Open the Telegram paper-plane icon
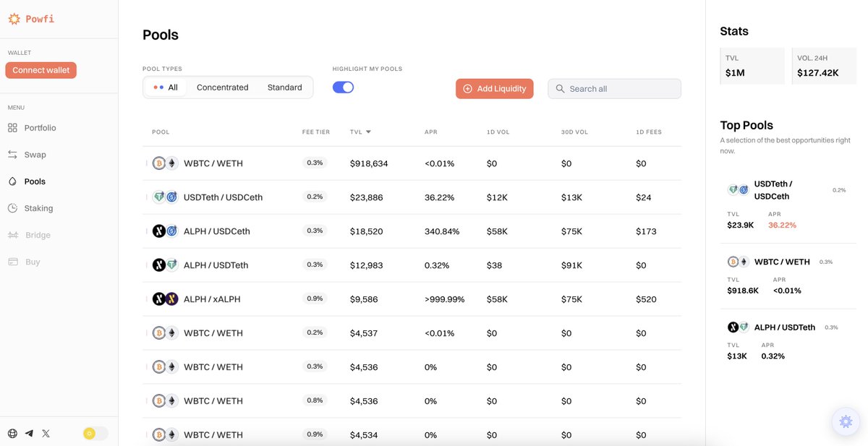The width and height of the screenshot is (868, 446). coord(29,434)
